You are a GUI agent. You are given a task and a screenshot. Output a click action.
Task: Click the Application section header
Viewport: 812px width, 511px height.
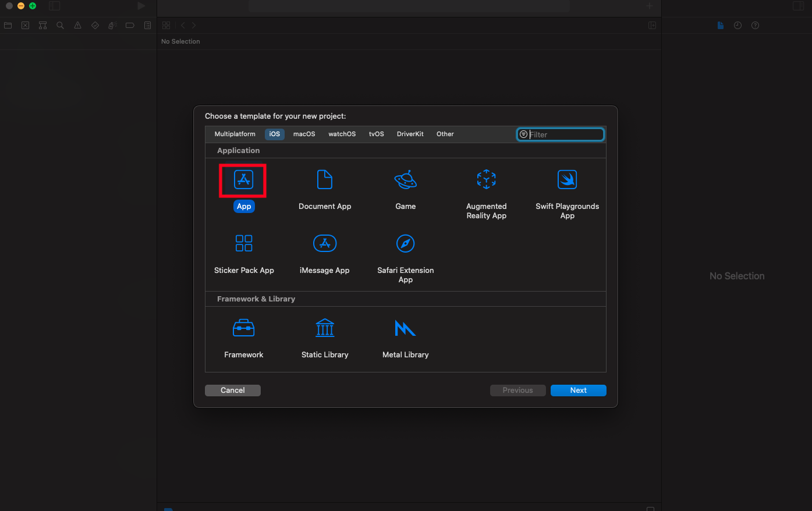click(x=239, y=151)
